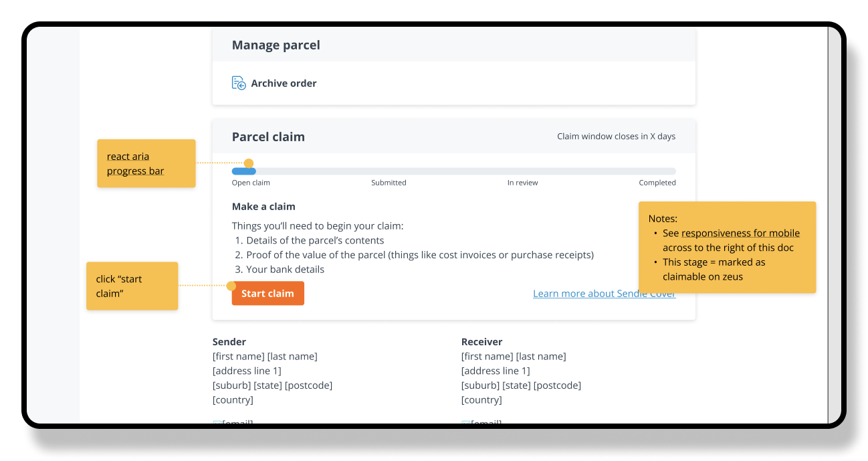The width and height of the screenshot is (868, 461).
Task: Select the Parcel claim heading
Action: [x=268, y=136]
